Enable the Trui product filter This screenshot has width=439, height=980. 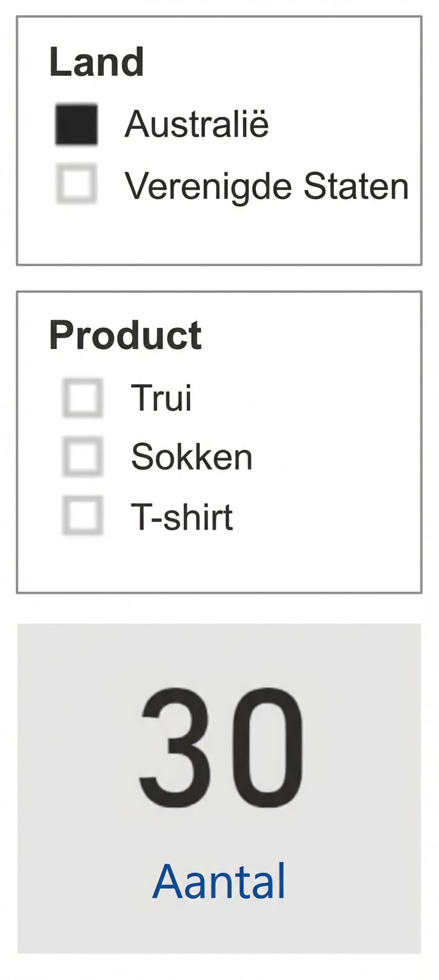[83, 397]
